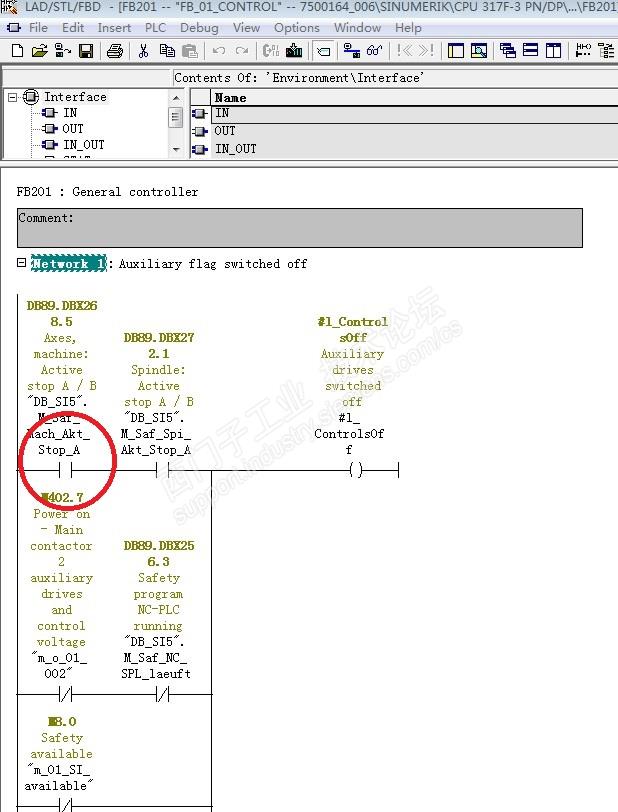Click the New block toolbar icon
Image resolution: width=618 pixels, height=812 pixels.
pos(17,51)
